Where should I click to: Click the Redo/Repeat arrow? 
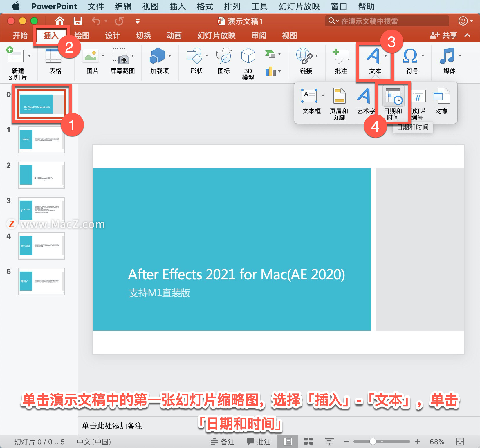coord(119,21)
